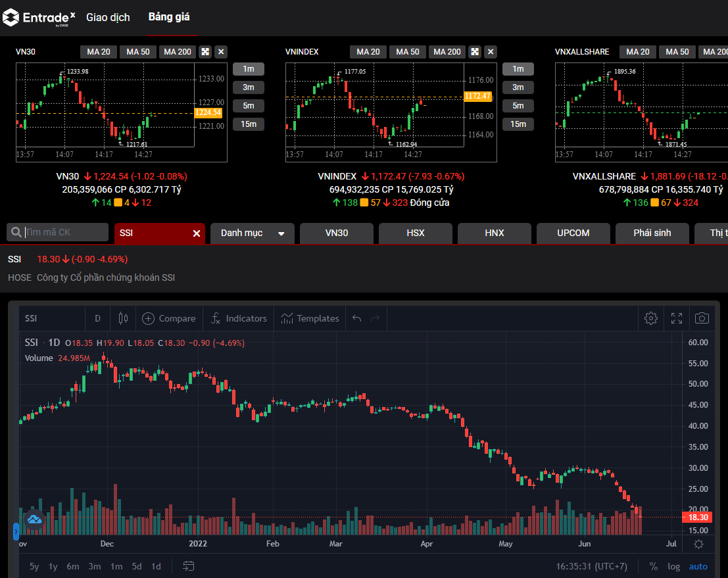Click the 18.30 price label on axis

[697, 518]
